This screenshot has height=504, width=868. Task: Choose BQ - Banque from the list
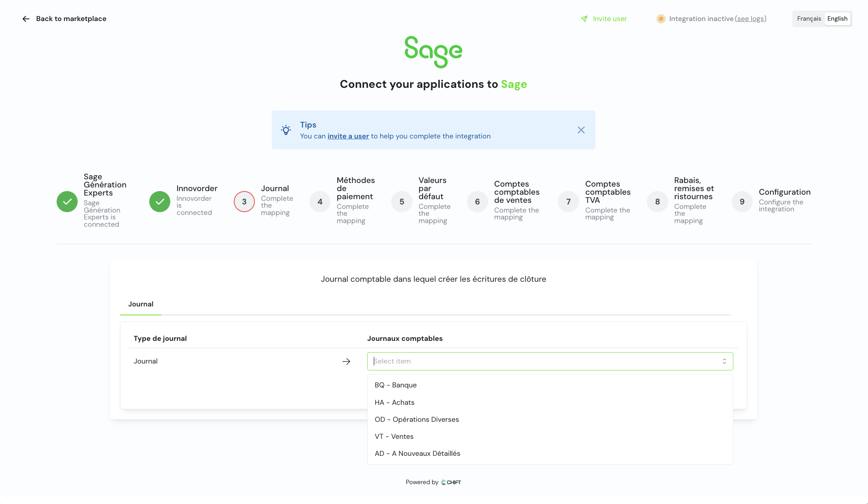550,385
